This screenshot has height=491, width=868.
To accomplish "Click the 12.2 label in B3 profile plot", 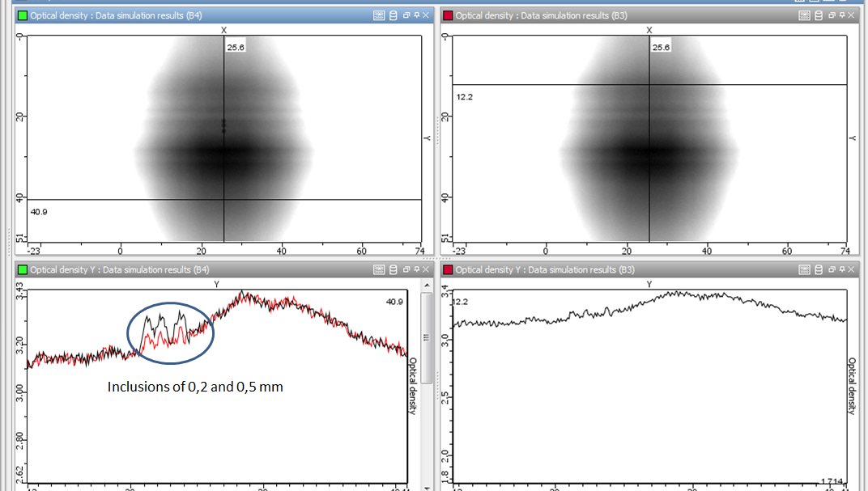I will (x=460, y=302).
